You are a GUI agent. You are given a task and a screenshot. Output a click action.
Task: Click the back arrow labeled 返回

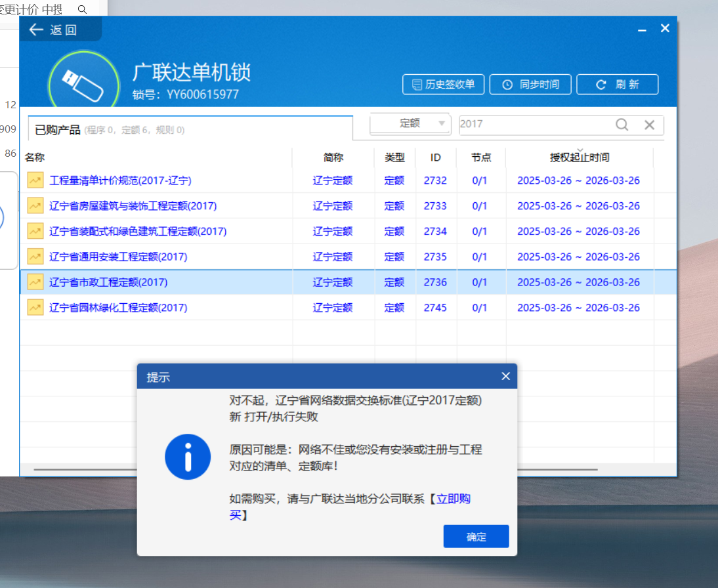pos(37,30)
